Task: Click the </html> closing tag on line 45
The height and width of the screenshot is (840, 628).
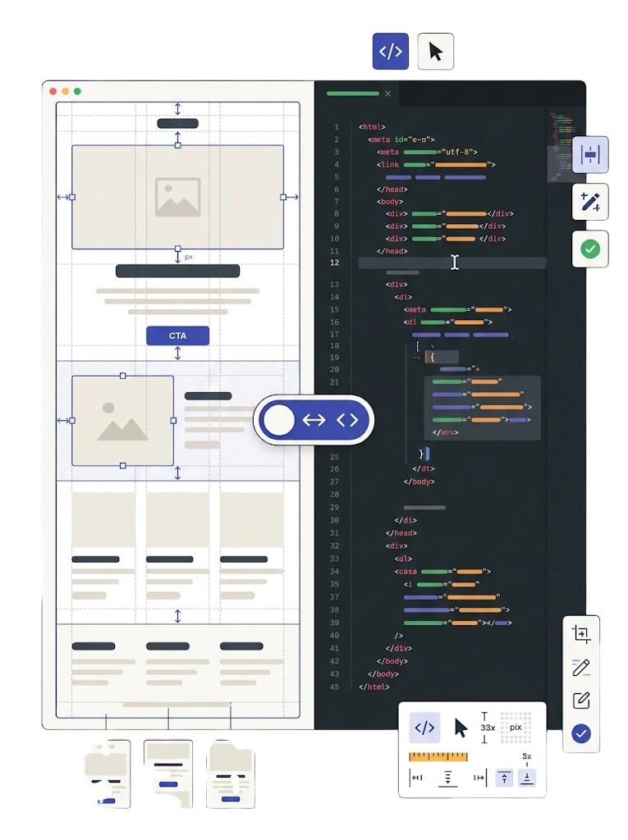Action: coord(374,687)
